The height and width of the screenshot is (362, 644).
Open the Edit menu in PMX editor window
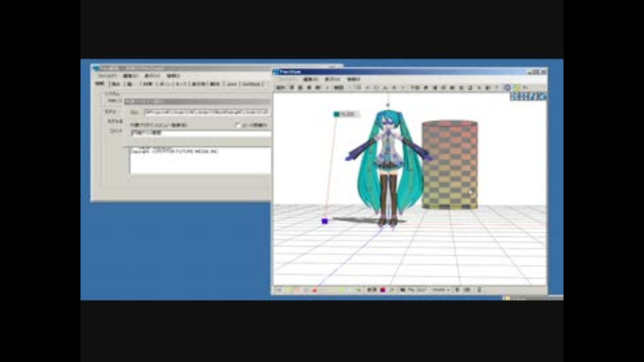(x=130, y=76)
